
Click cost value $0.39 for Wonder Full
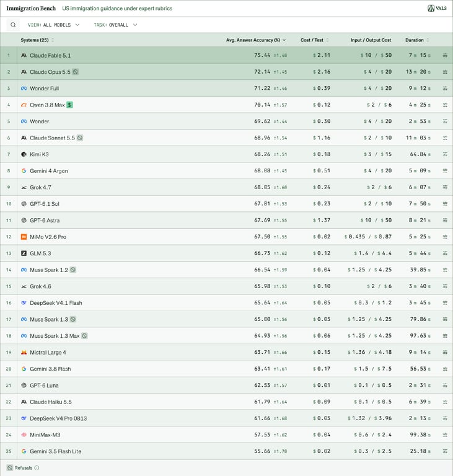point(322,89)
